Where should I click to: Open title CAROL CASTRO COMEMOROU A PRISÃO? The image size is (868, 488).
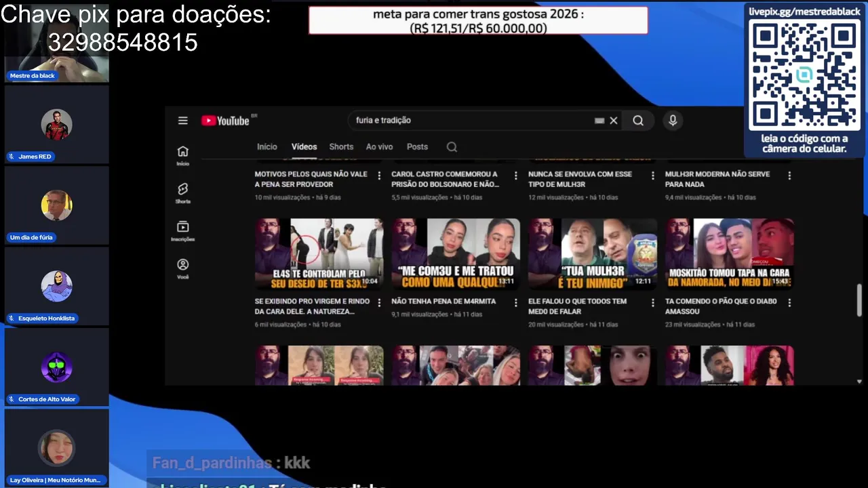click(446, 180)
